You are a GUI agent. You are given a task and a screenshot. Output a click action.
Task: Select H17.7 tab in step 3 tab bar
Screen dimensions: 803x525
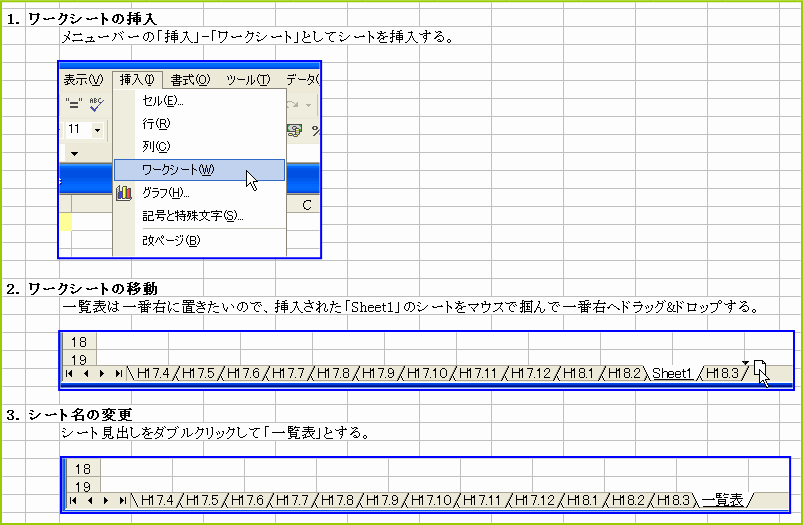tap(292, 499)
